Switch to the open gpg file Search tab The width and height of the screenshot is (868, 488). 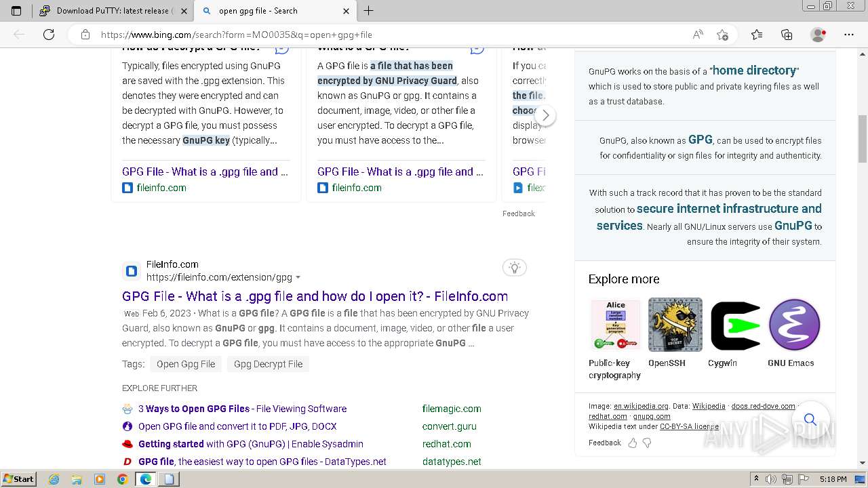[x=275, y=11]
